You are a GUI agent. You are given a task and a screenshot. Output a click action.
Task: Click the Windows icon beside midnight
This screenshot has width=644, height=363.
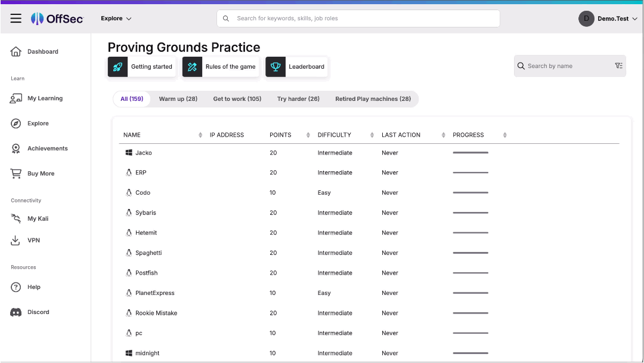point(129,353)
